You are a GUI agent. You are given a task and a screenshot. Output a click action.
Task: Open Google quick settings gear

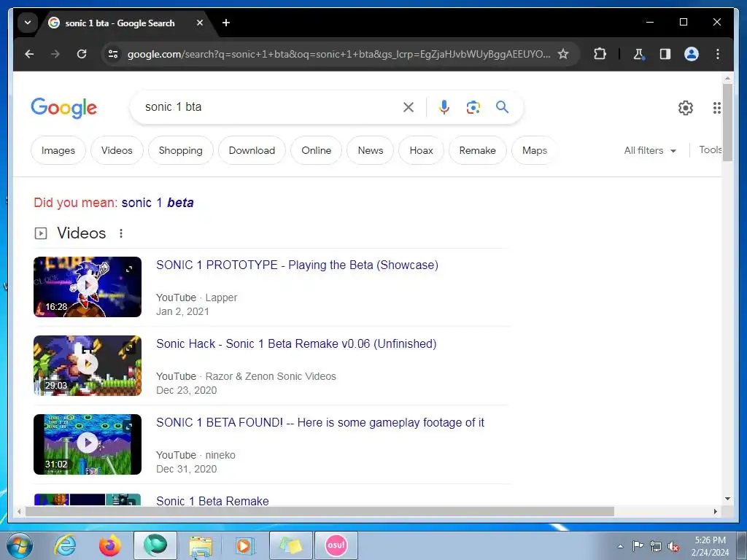click(686, 108)
